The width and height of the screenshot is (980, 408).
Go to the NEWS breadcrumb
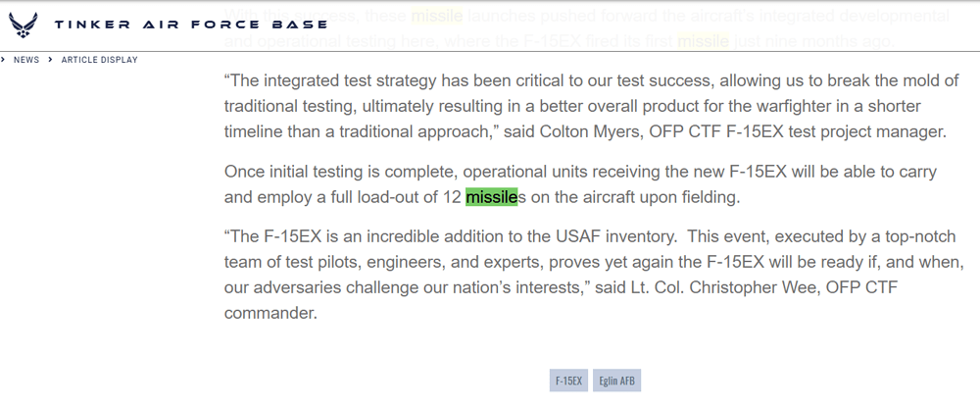pos(26,60)
